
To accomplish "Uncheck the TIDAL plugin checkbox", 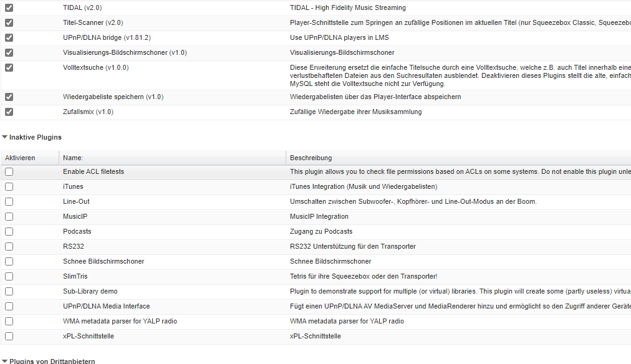I will [x=9, y=8].
